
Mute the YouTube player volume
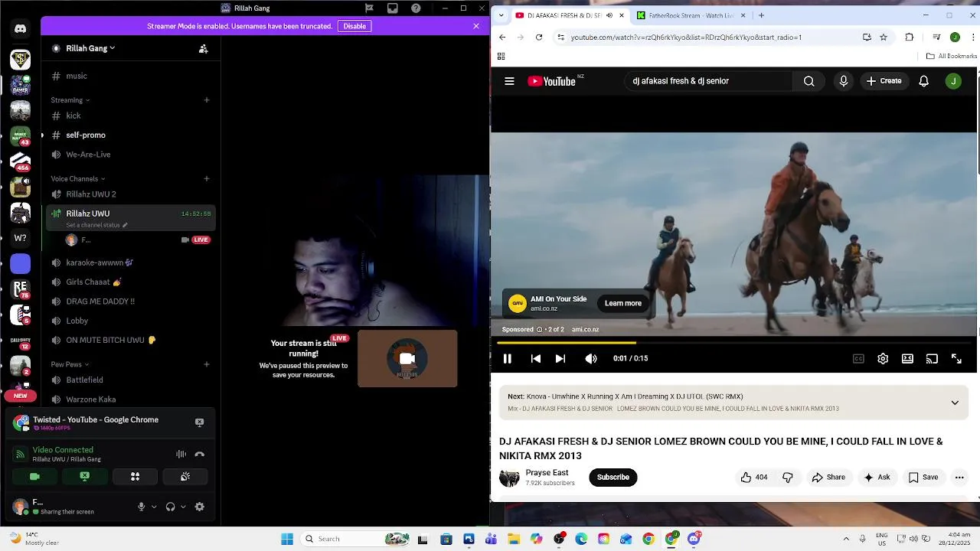591,358
